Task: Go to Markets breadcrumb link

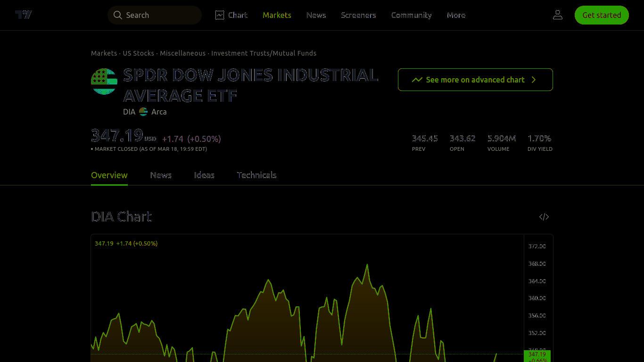Action: 104,53
